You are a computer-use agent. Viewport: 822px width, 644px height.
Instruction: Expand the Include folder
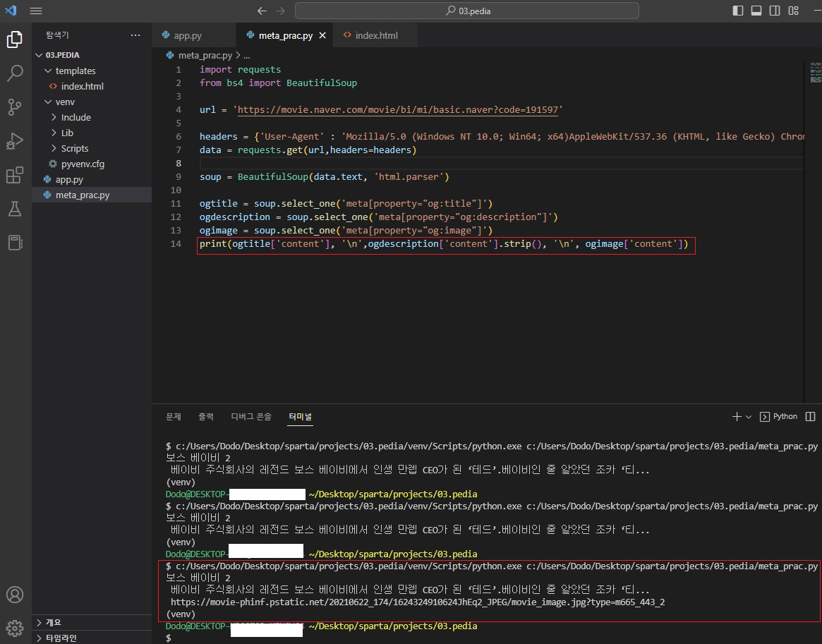coord(92,117)
